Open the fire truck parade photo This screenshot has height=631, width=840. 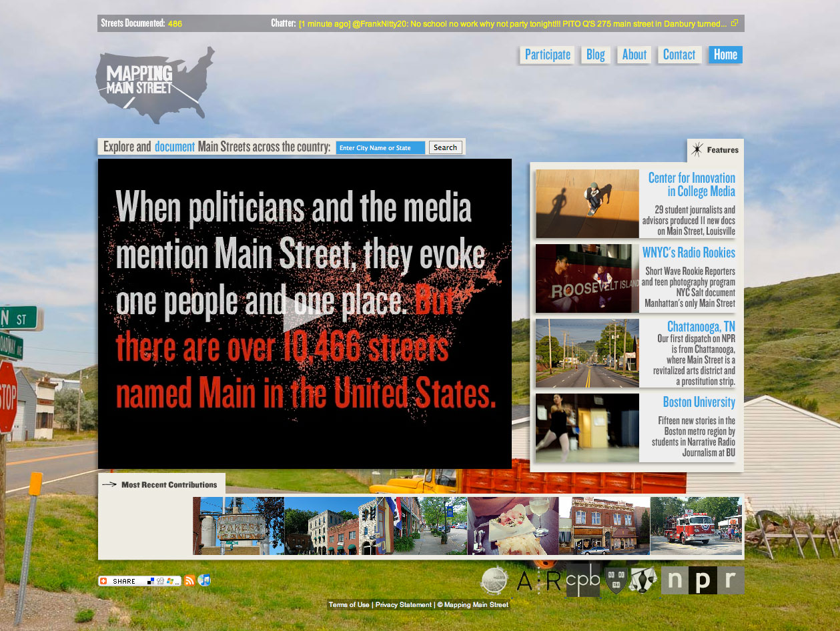pyautogui.click(x=696, y=526)
